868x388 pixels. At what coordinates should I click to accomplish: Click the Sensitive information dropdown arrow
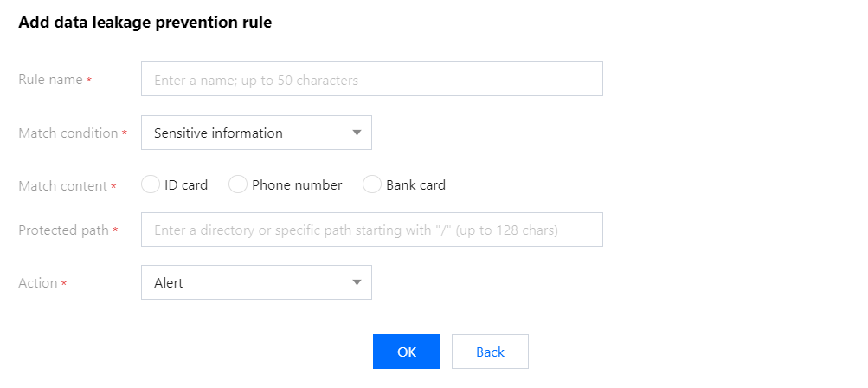coord(357,133)
